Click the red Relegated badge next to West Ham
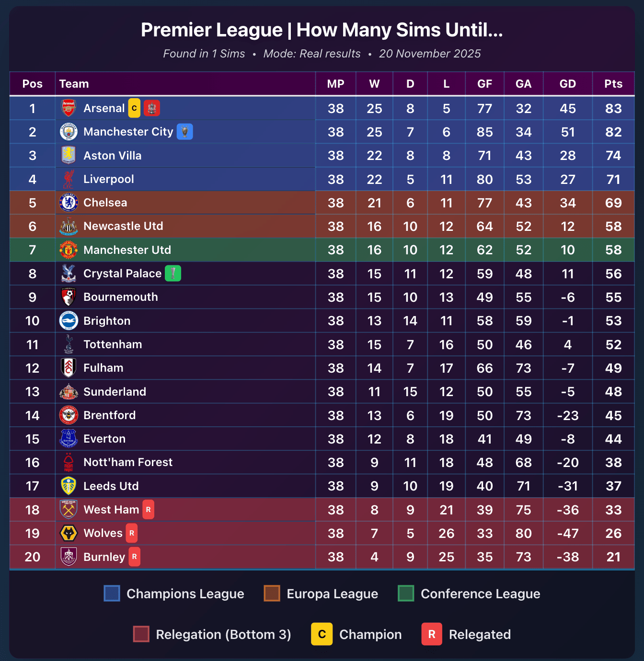This screenshot has width=644, height=661. coord(148,510)
